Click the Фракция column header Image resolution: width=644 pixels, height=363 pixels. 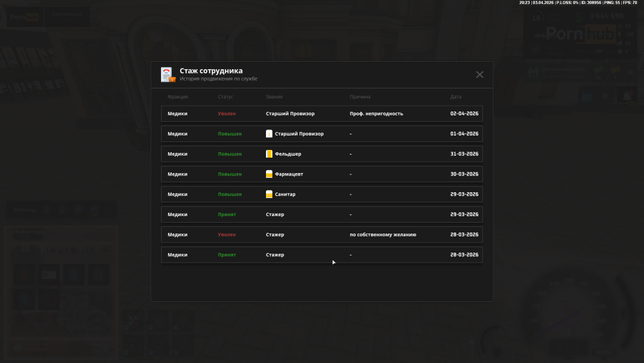[178, 97]
